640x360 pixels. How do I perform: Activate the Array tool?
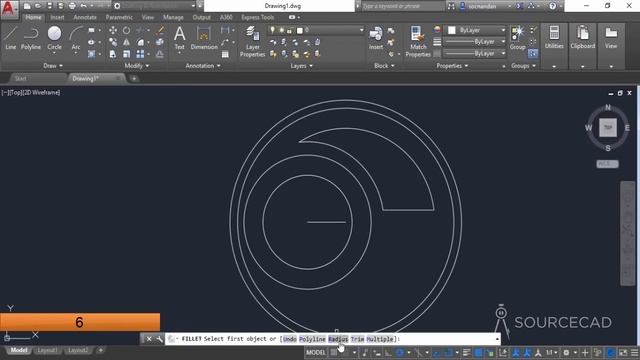click(140, 54)
